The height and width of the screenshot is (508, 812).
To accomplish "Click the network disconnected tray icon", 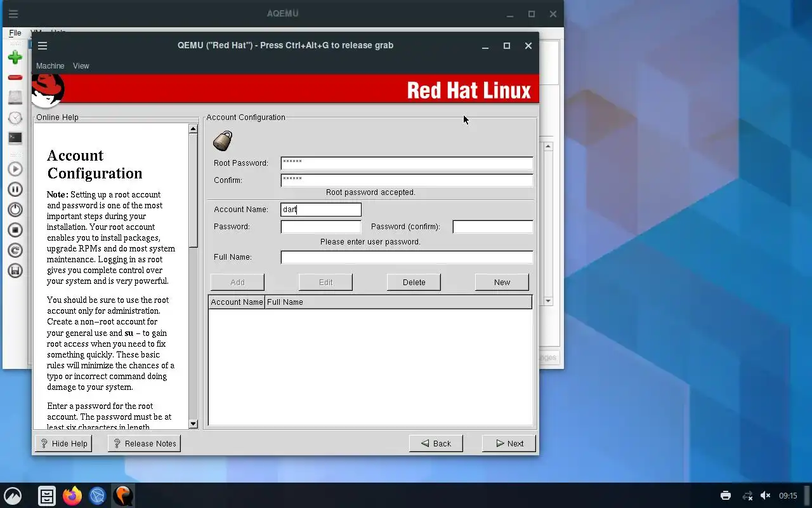I will [x=747, y=496].
